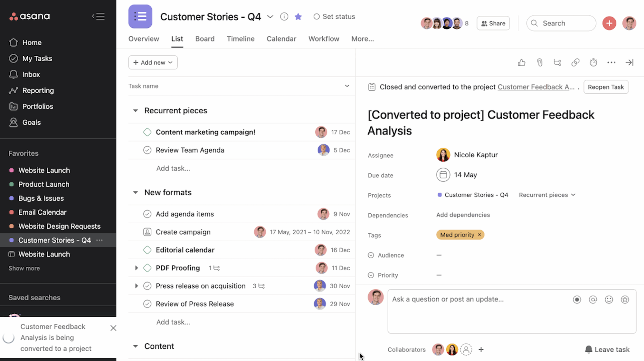Open the task more actions ellipsis

[x=611, y=62]
